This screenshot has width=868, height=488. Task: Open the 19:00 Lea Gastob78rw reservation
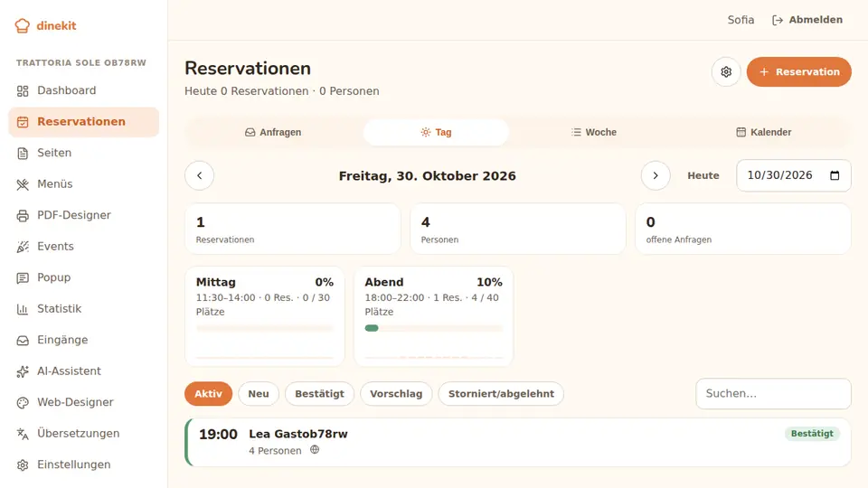click(517, 443)
